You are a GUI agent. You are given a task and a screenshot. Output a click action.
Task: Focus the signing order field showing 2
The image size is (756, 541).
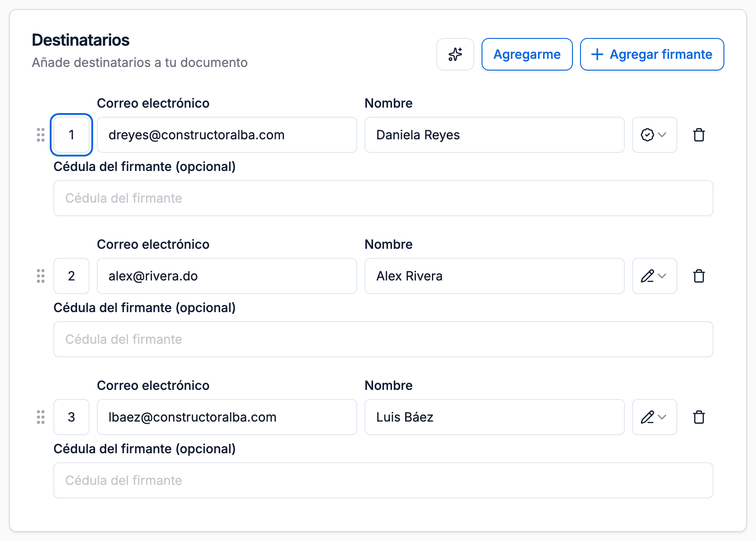click(71, 276)
